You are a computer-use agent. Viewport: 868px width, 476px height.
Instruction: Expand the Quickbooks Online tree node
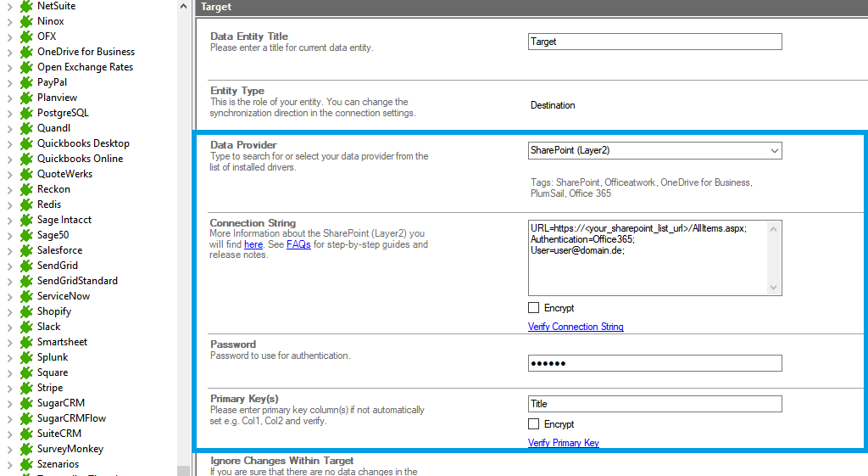pos(9,159)
